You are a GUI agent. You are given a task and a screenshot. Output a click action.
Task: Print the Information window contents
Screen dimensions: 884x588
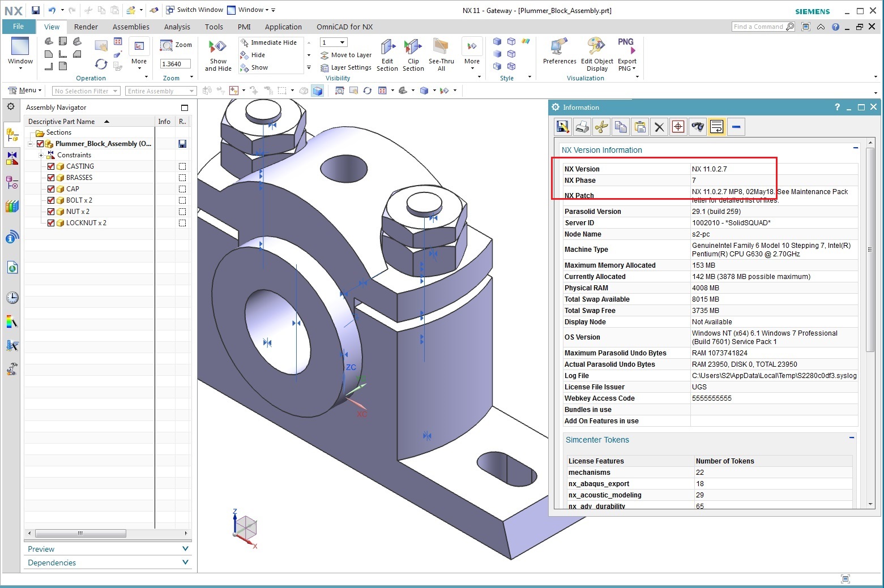coord(582,127)
